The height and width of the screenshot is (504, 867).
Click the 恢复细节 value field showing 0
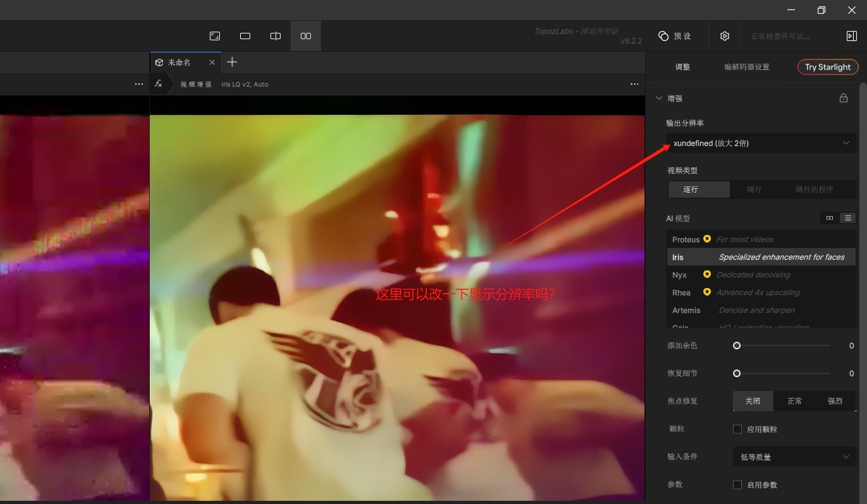851,373
